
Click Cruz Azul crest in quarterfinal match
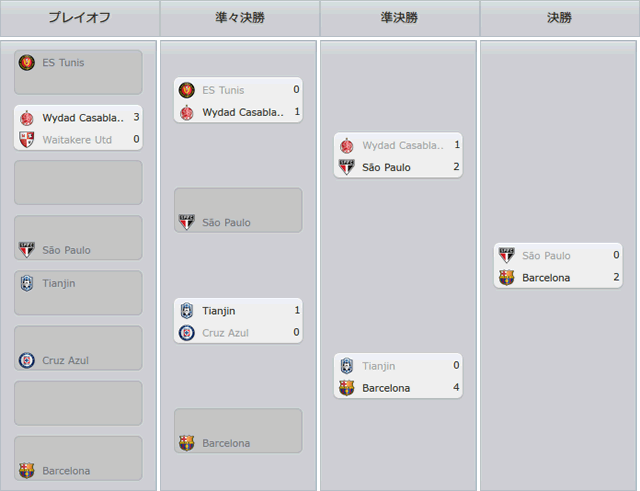[x=187, y=333]
